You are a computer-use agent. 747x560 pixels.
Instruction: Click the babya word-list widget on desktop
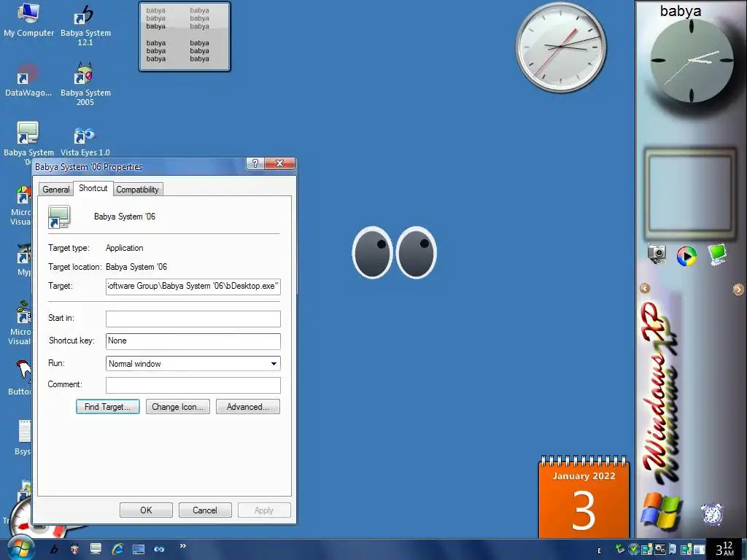point(185,36)
